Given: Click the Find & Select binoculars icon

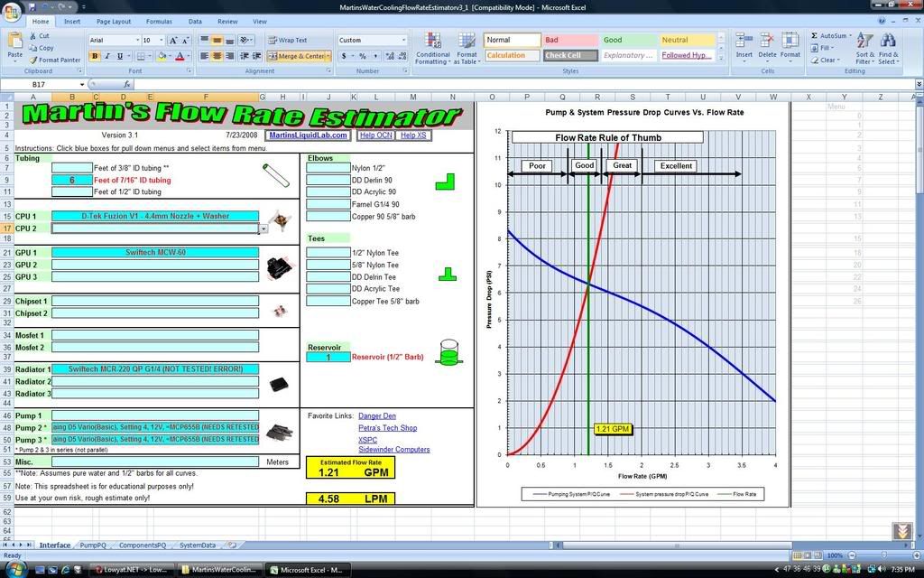Looking at the screenshot, I should point(888,42).
